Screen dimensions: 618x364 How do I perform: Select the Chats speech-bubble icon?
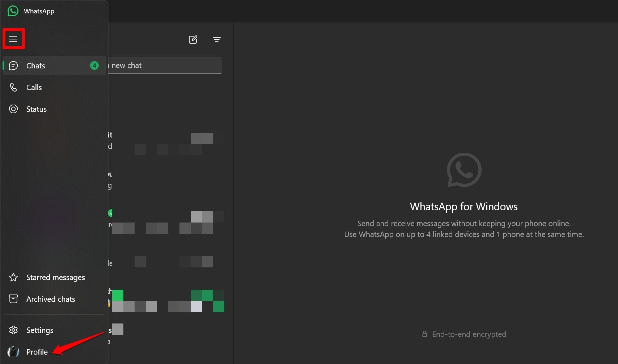point(13,65)
